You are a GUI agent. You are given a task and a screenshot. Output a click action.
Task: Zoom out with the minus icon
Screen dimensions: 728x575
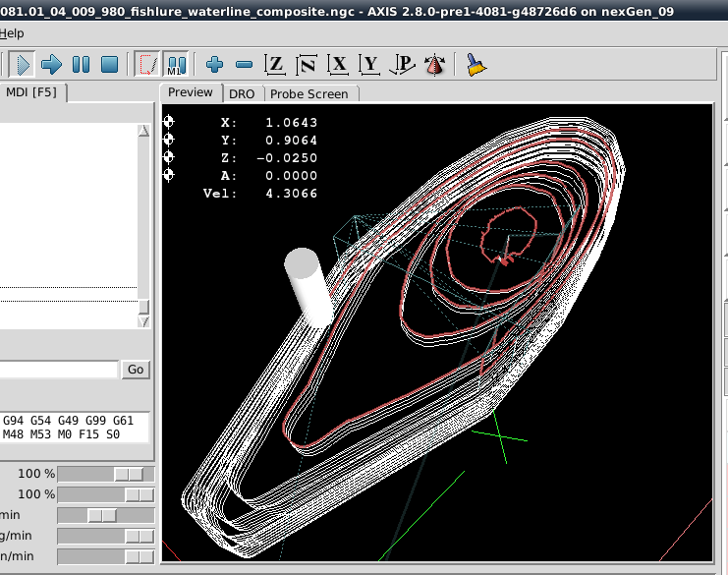[245, 65]
